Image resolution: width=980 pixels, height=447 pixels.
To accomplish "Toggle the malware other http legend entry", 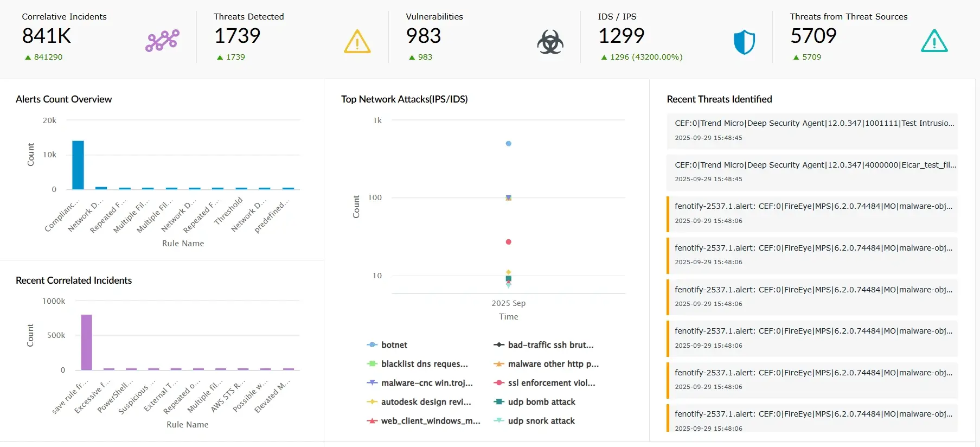I will (x=546, y=364).
